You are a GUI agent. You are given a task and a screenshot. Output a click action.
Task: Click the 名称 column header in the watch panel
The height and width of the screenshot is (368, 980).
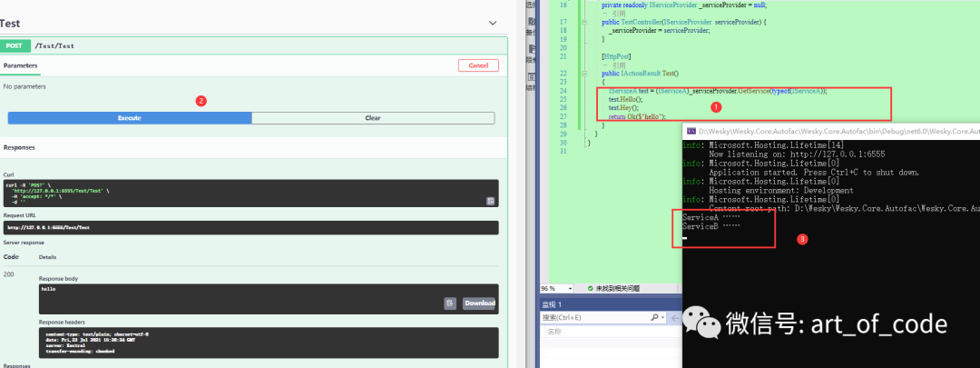click(553, 333)
